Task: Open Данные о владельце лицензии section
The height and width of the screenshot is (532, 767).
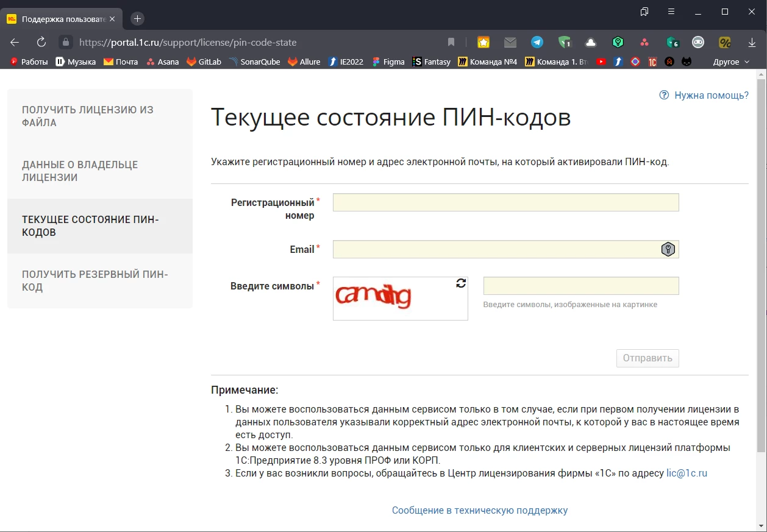Action: pyautogui.click(x=80, y=171)
